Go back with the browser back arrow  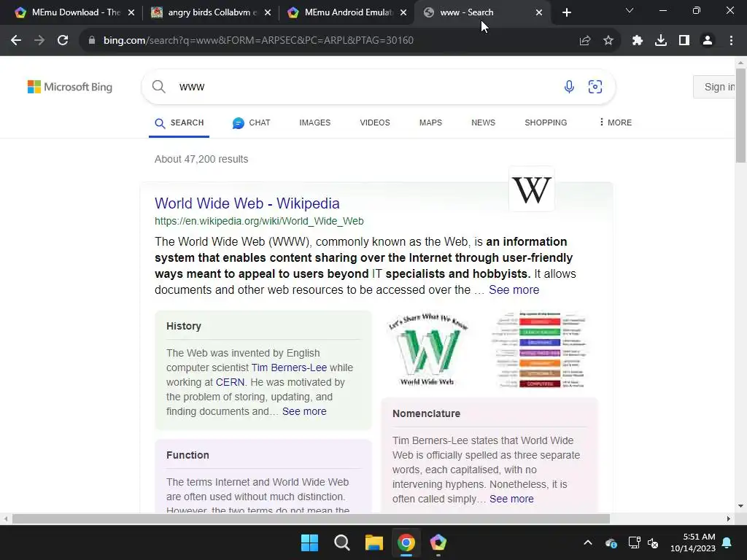(16, 40)
